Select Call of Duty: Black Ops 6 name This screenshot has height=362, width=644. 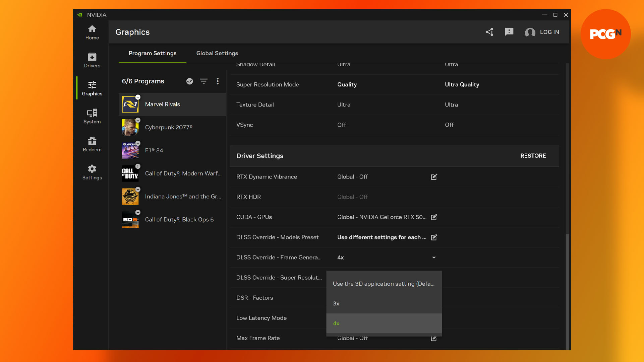179,220
